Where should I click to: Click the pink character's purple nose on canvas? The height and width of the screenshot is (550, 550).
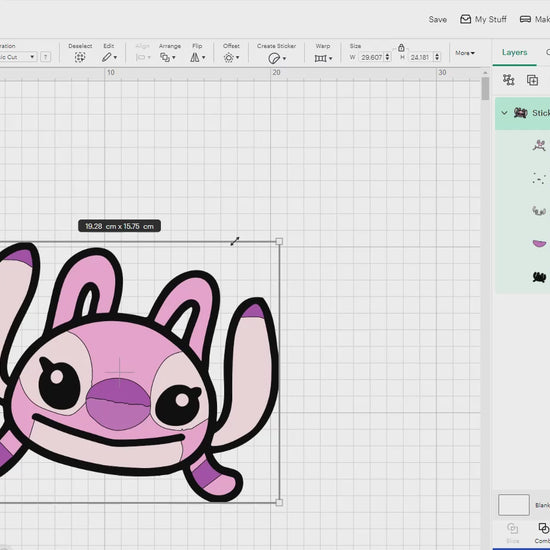pos(118,404)
